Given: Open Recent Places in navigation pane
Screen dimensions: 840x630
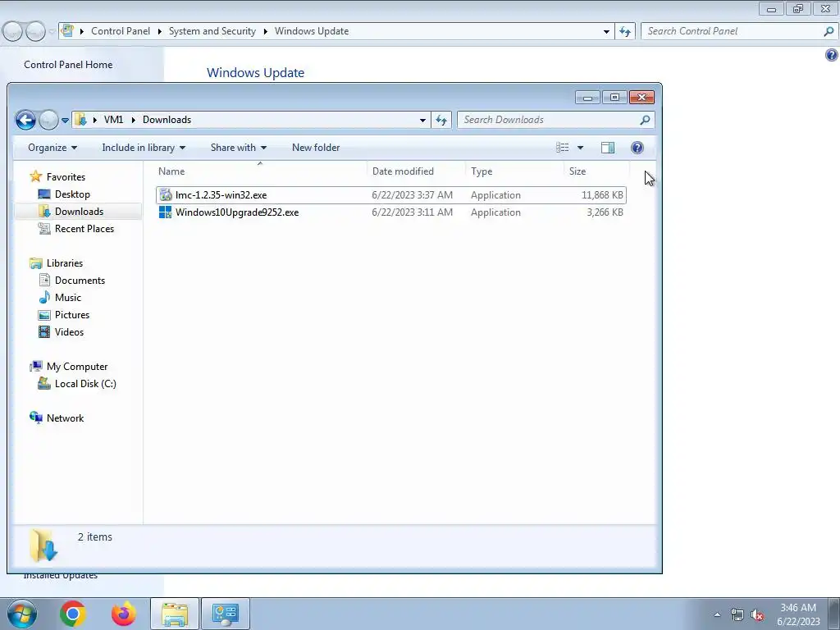Looking at the screenshot, I should click(84, 229).
